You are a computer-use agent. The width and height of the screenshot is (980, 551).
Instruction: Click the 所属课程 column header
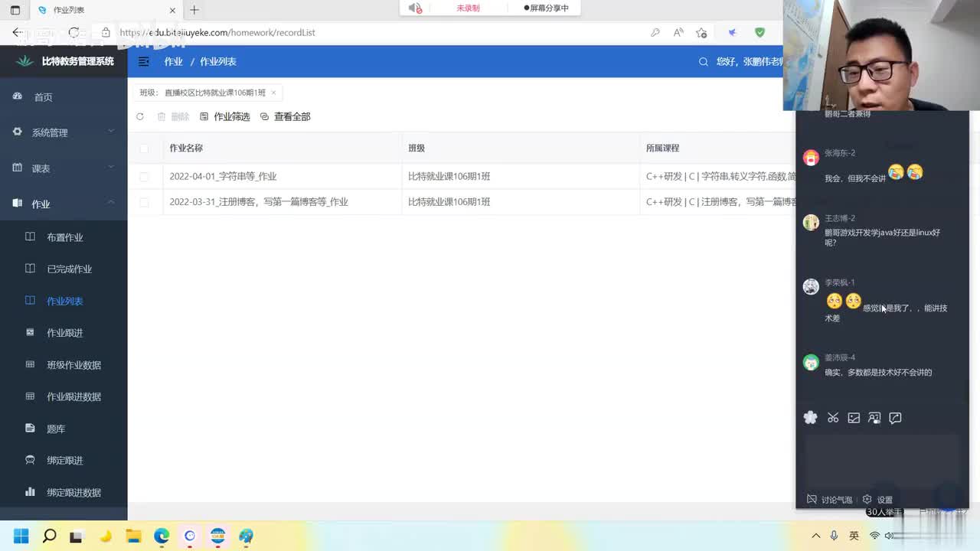coord(662,148)
